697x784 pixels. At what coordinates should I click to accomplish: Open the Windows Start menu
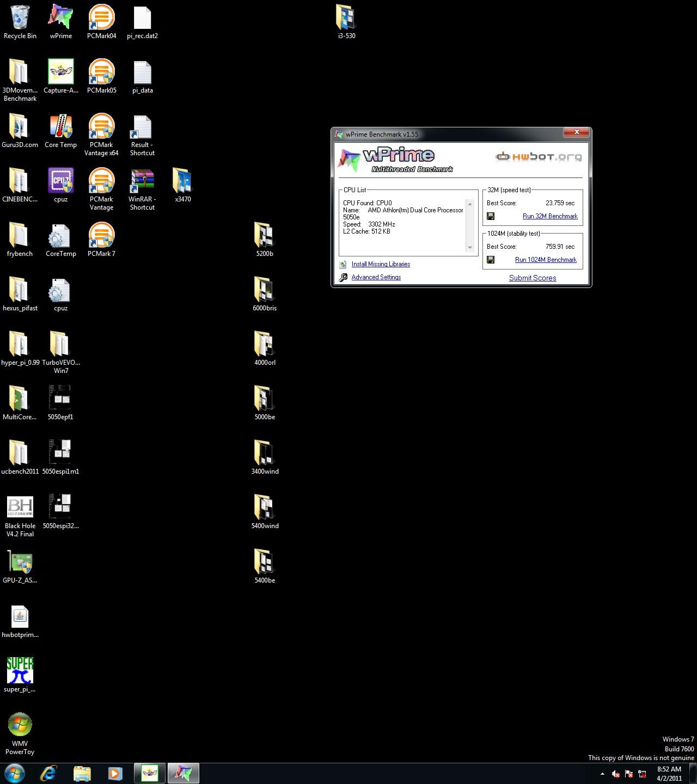(14, 773)
